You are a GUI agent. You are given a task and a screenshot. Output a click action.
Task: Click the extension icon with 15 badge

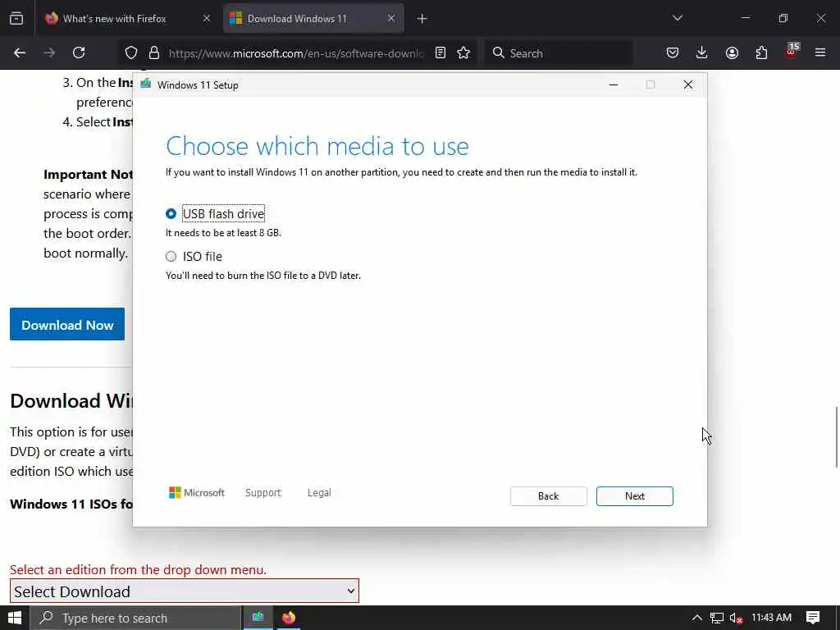[792, 52]
